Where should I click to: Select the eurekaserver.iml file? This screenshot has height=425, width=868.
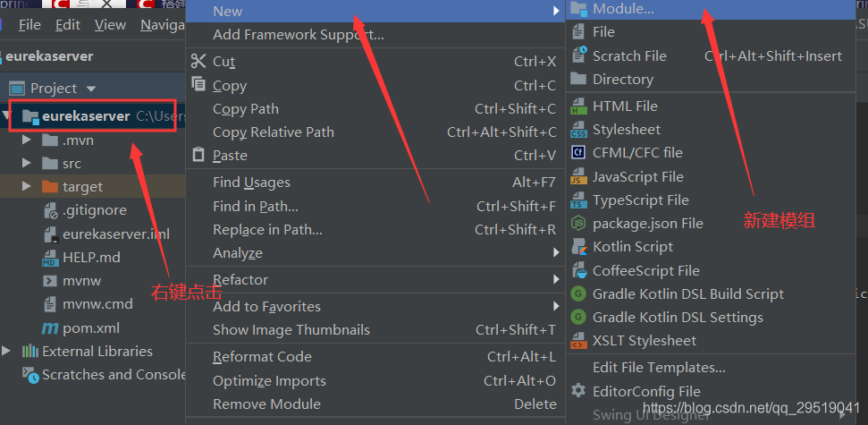tap(115, 234)
